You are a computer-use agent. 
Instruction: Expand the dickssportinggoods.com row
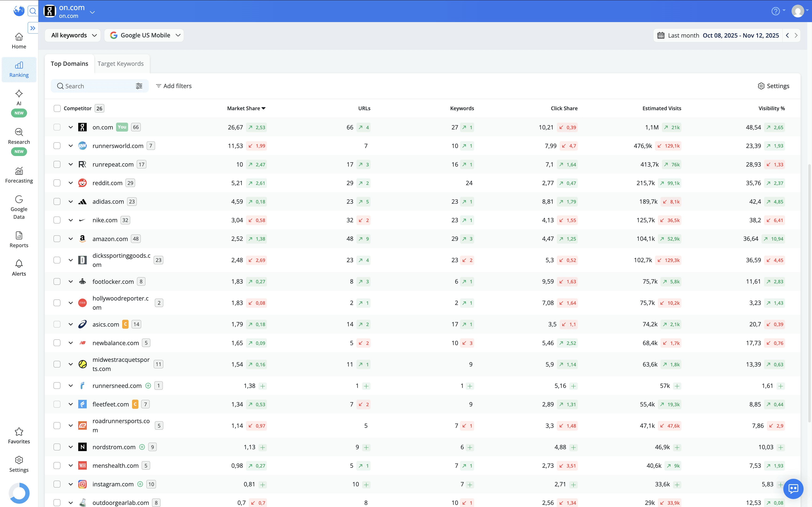pyautogui.click(x=70, y=260)
